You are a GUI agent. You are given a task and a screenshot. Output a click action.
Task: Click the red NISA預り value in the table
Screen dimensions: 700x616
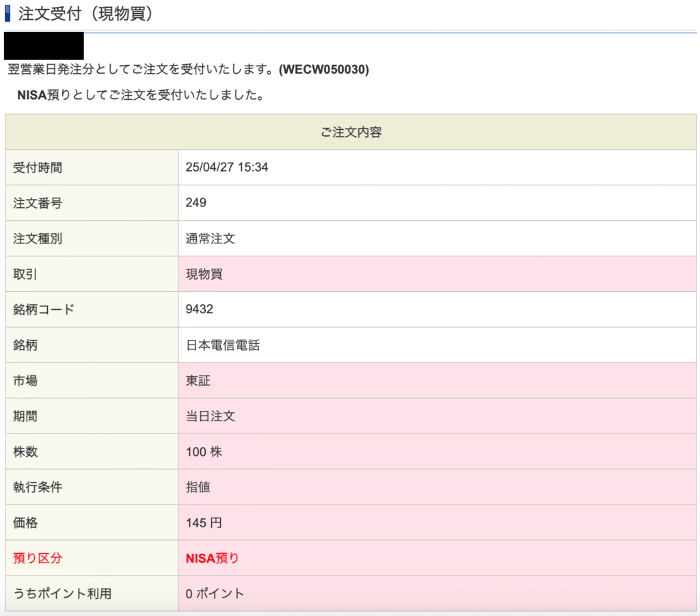click(213, 559)
